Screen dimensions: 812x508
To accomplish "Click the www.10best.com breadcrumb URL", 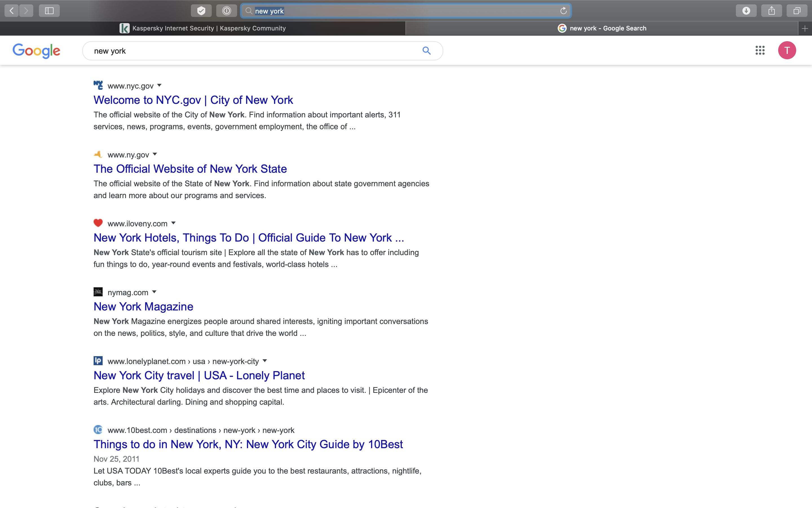I will coord(201,430).
